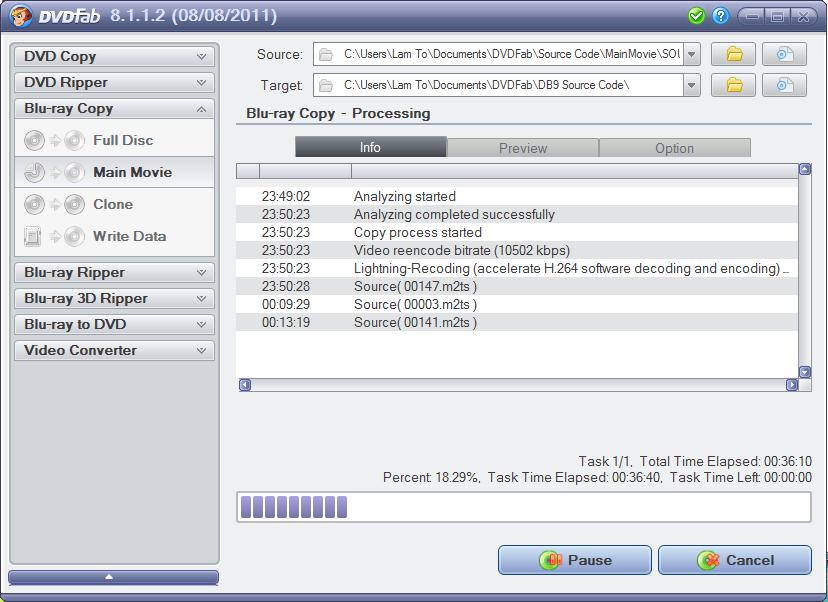This screenshot has height=602, width=828.
Task: Click the green checkmark status icon
Action: [x=697, y=16]
